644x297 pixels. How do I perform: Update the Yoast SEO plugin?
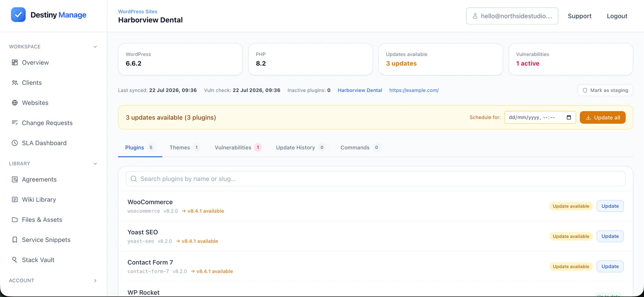(610, 236)
